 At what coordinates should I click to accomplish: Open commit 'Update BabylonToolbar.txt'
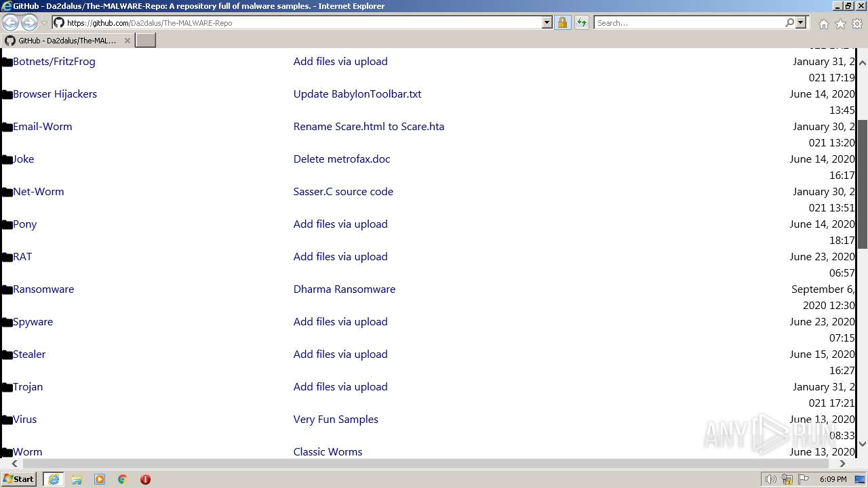click(357, 94)
